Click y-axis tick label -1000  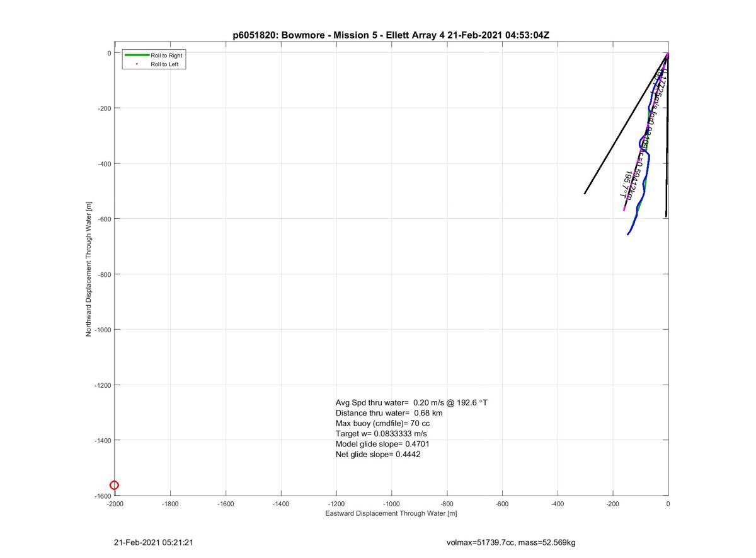point(102,330)
